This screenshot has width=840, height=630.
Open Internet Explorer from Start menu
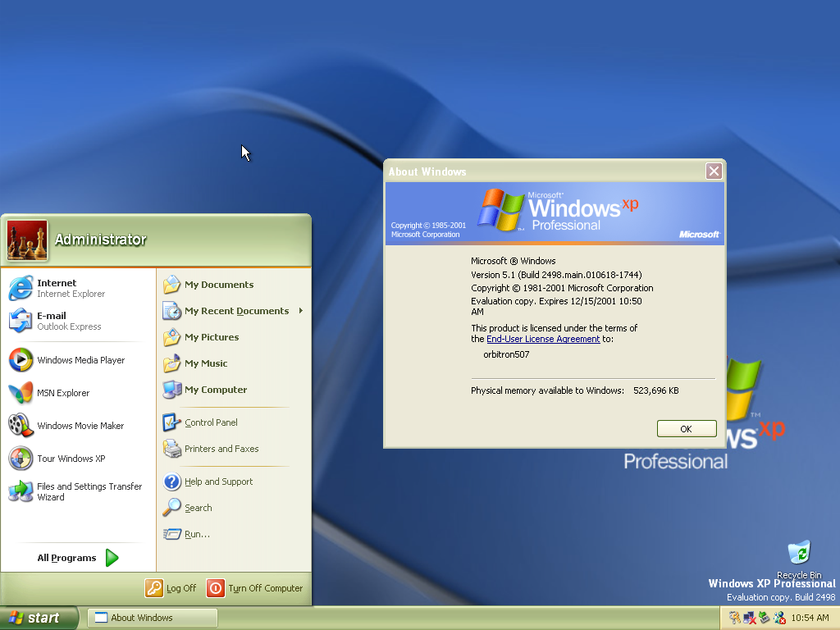[x=78, y=288]
